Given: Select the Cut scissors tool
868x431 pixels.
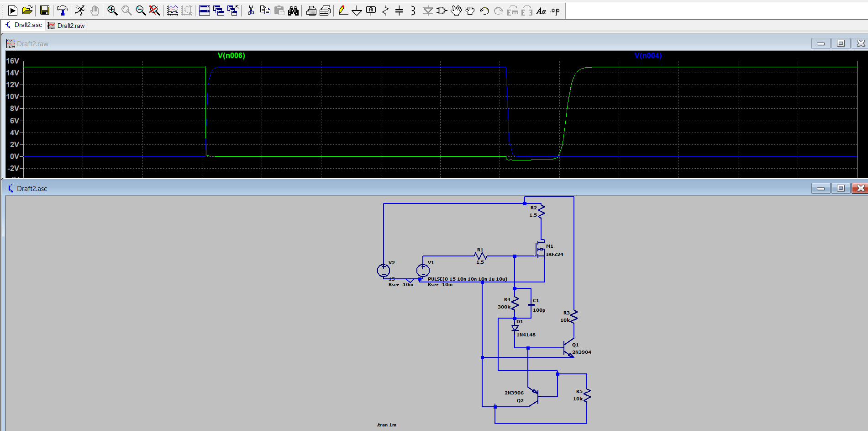Looking at the screenshot, I should (x=251, y=11).
